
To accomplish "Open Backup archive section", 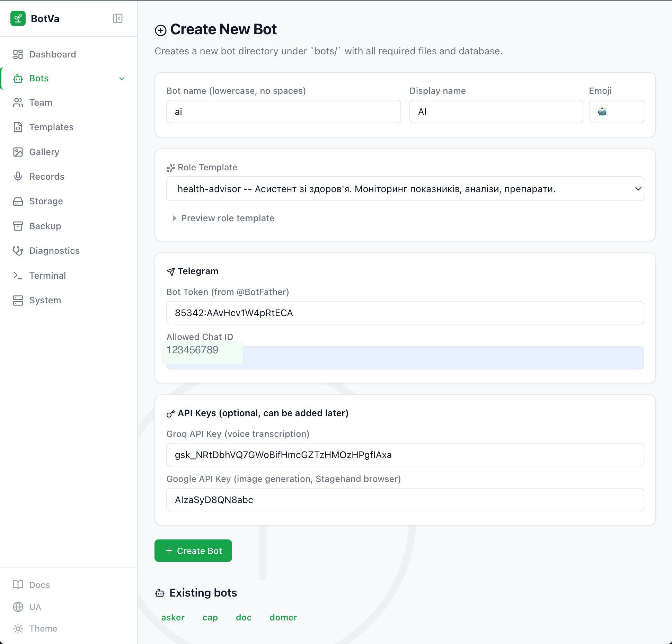I will pos(45,226).
